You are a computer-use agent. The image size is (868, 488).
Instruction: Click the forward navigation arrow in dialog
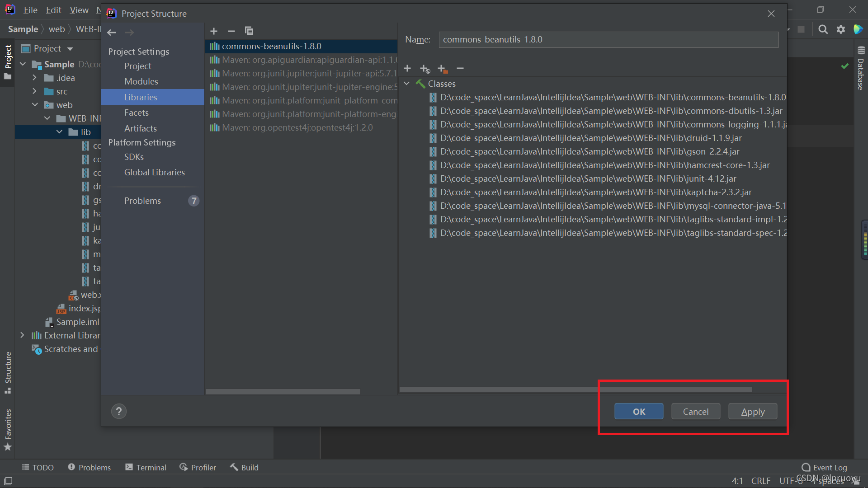coord(129,33)
